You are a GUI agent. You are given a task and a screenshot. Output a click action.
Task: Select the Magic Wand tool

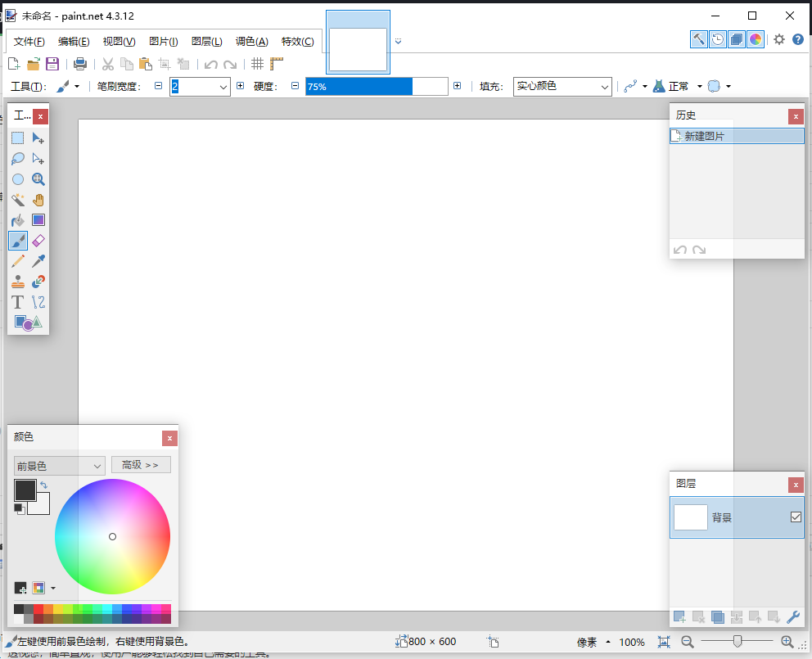(18, 200)
